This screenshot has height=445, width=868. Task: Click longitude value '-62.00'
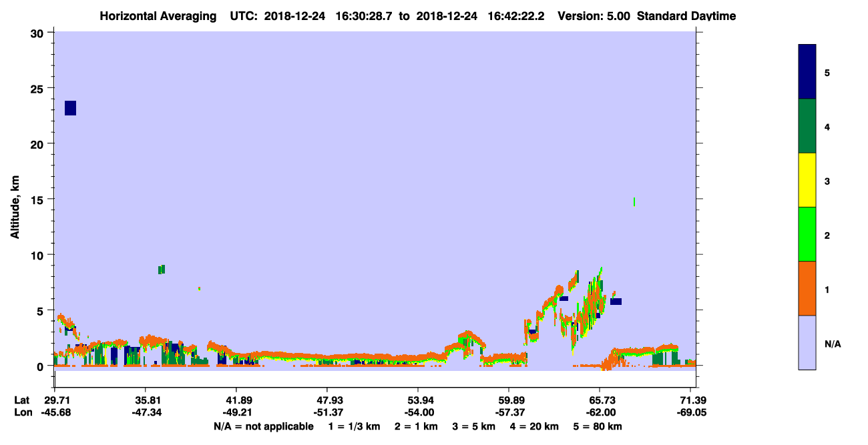point(600,413)
